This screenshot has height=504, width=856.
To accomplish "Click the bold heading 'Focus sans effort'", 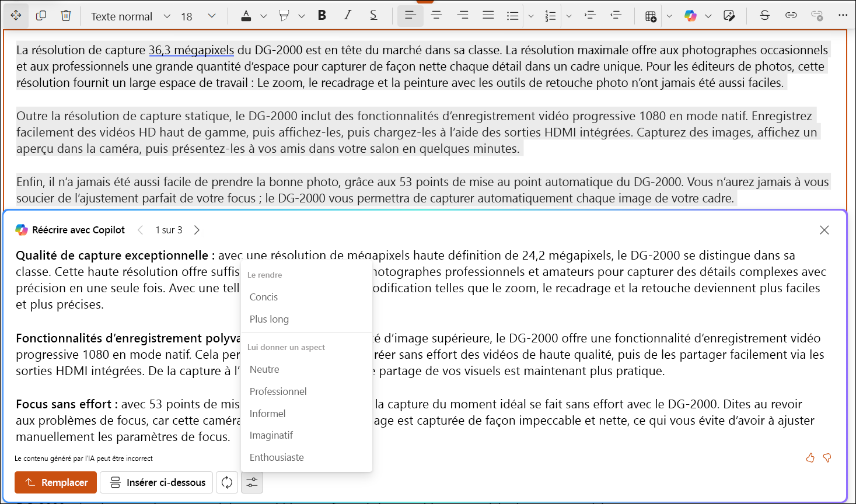I will (64, 404).
